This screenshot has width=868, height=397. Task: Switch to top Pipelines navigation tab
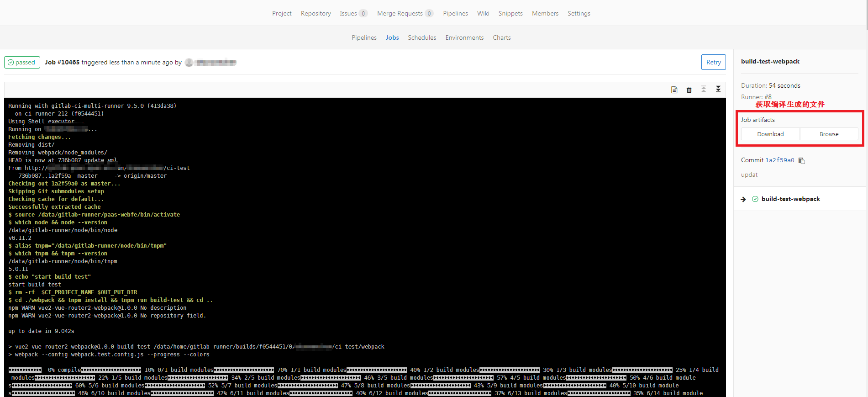click(x=455, y=13)
